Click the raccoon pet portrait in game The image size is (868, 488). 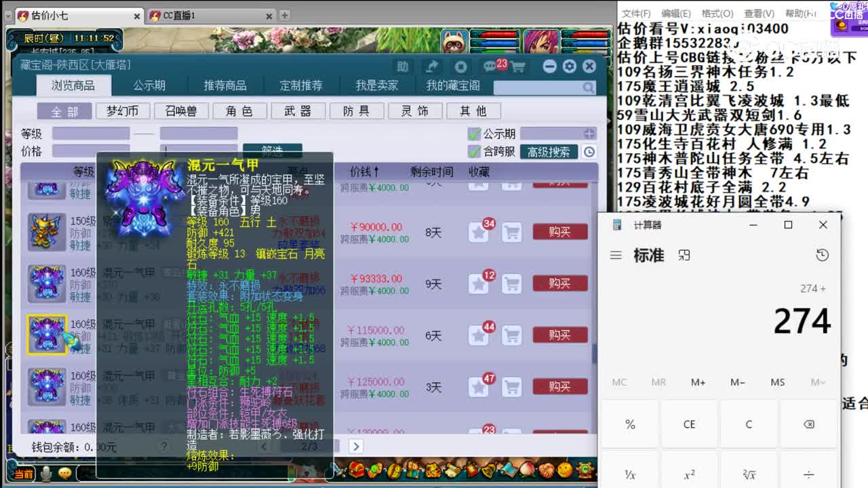(454, 42)
